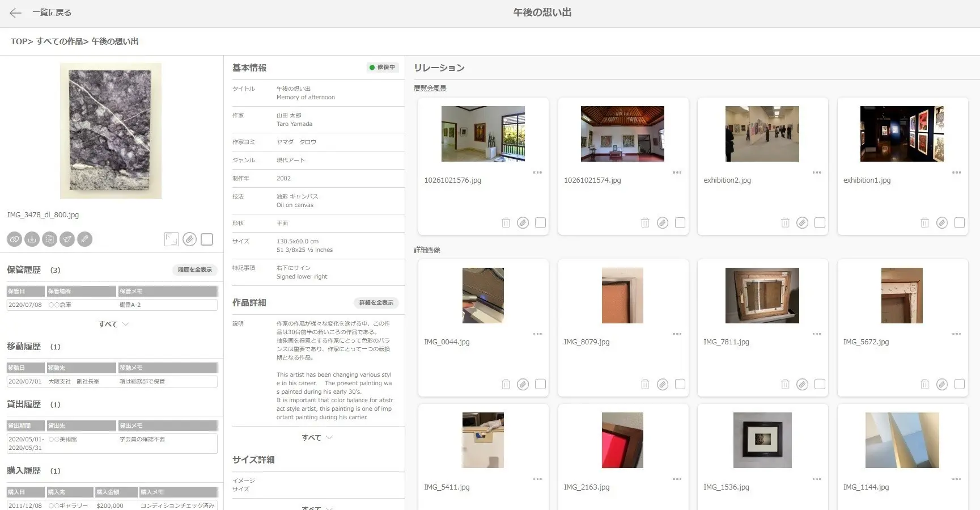Open the IMG_7811.jpg detail thumbnail
The width and height of the screenshot is (980, 510).
[x=762, y=296]
